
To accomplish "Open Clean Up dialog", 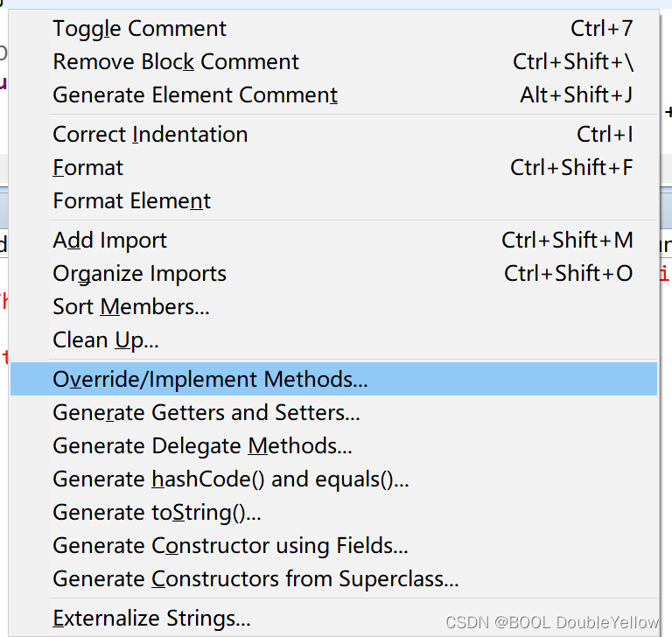I will (106, 340).
